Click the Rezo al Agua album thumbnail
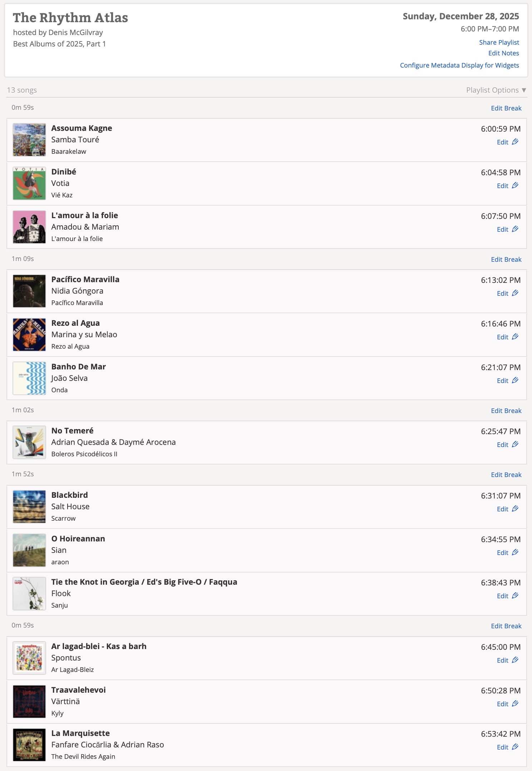532x771 pixels. pos(29,335)
